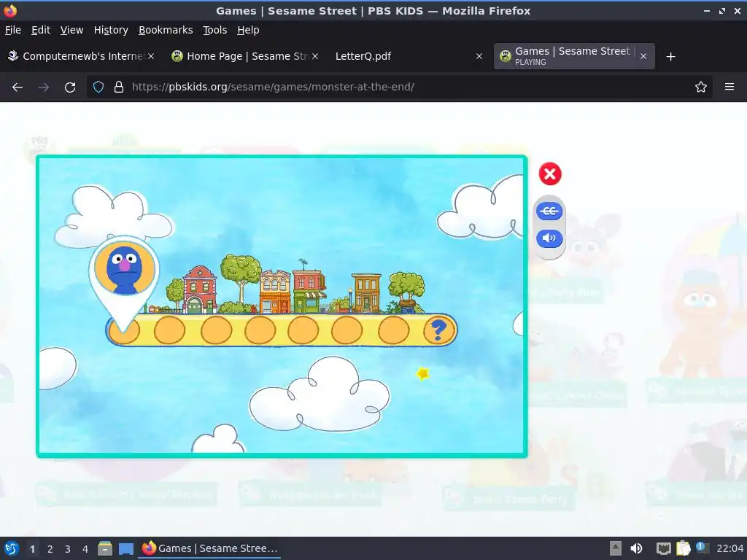Click the red firehouse building
This screenshot has height=560, width=747.
click(200, 289)
